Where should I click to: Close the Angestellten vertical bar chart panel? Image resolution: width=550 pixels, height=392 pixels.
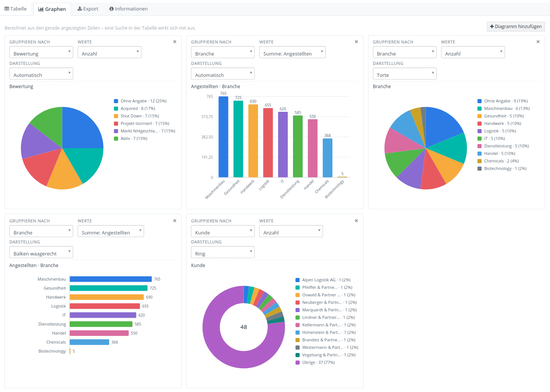coord(356,42)
